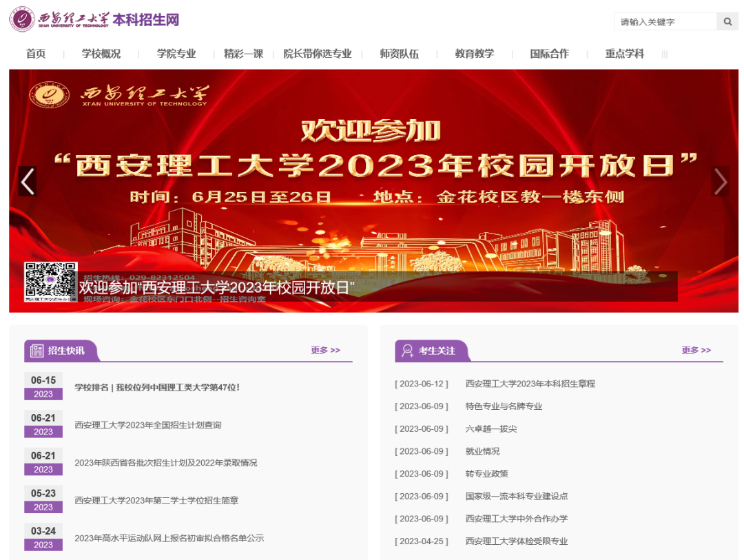Screen dimensions: 744x560
Task: Open the 学院专业 navigation menu
Action: point(176,54)
